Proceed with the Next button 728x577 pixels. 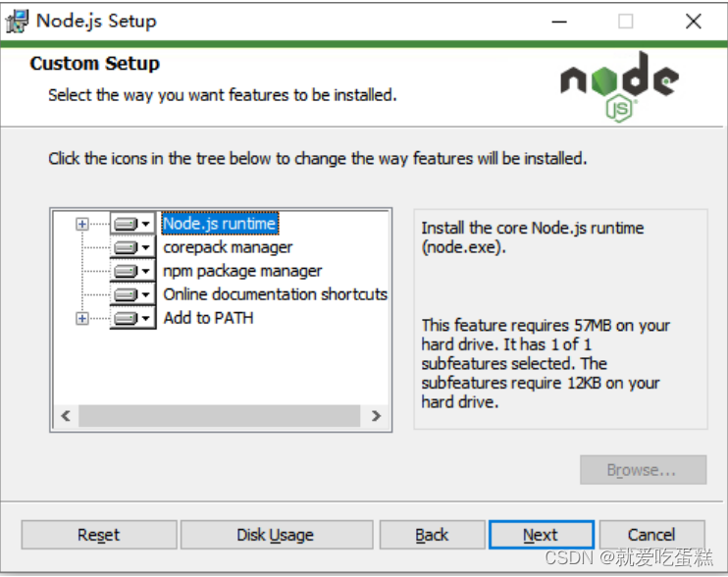542,535
